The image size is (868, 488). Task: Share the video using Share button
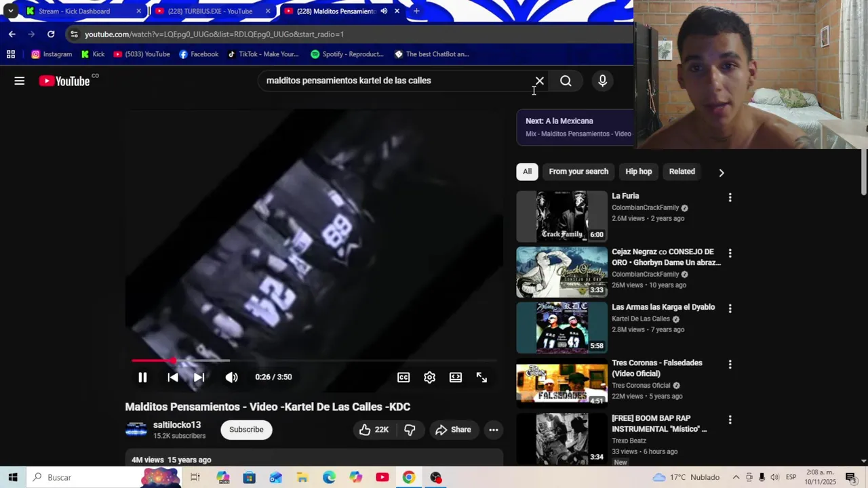coord(453,430)
